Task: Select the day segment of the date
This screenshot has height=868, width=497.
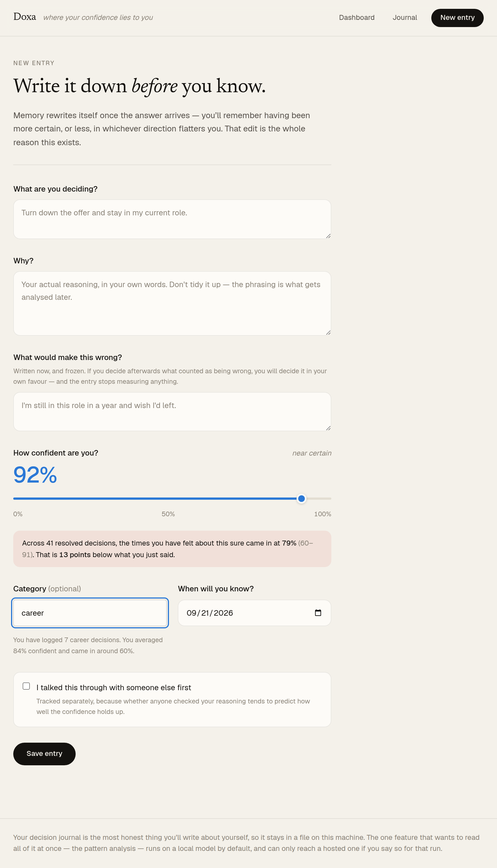Action: coord(205,613)
